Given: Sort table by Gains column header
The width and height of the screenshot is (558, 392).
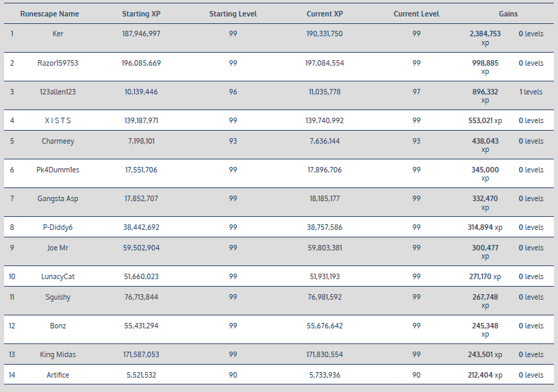Looking at the screenshot, I should 508,14.
